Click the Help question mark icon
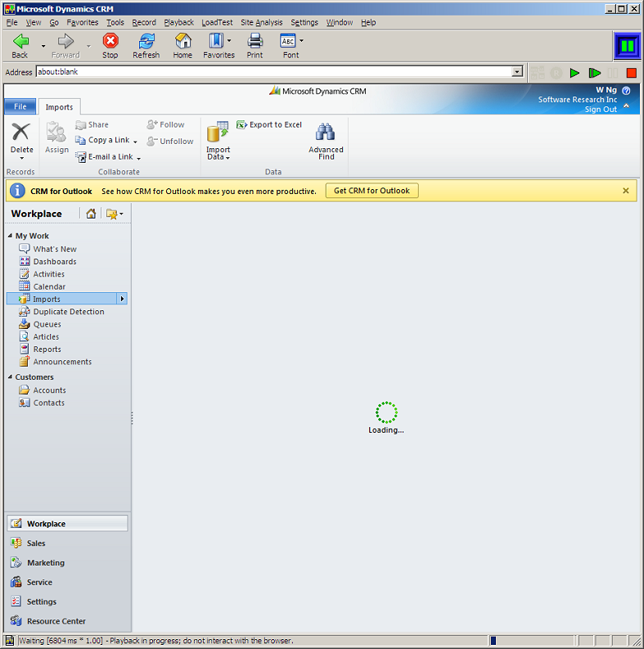 click(x=626, y=91)
